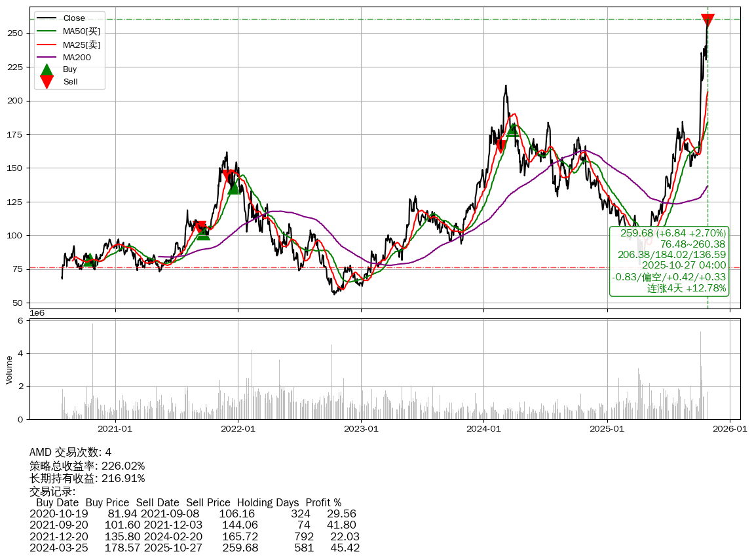This screenshot has height=560, width=754.
Task: Click the 250 price axis tick label
Action: click(x=18, y=33)
